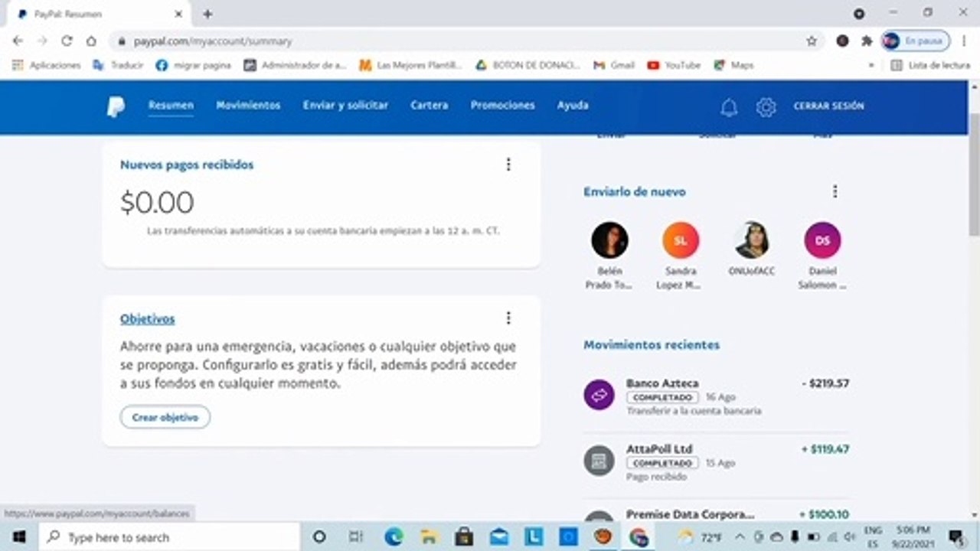This screenshot has width=980, height=551.
Task: Open Promociones tab
Action: (x=502, y=106)
